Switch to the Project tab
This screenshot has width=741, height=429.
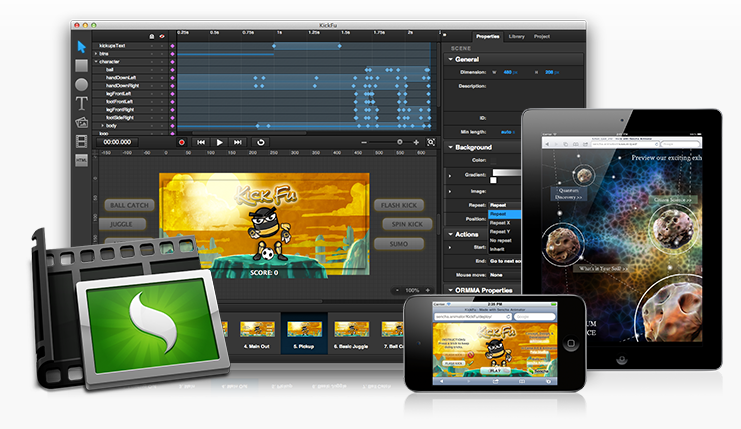542,36
